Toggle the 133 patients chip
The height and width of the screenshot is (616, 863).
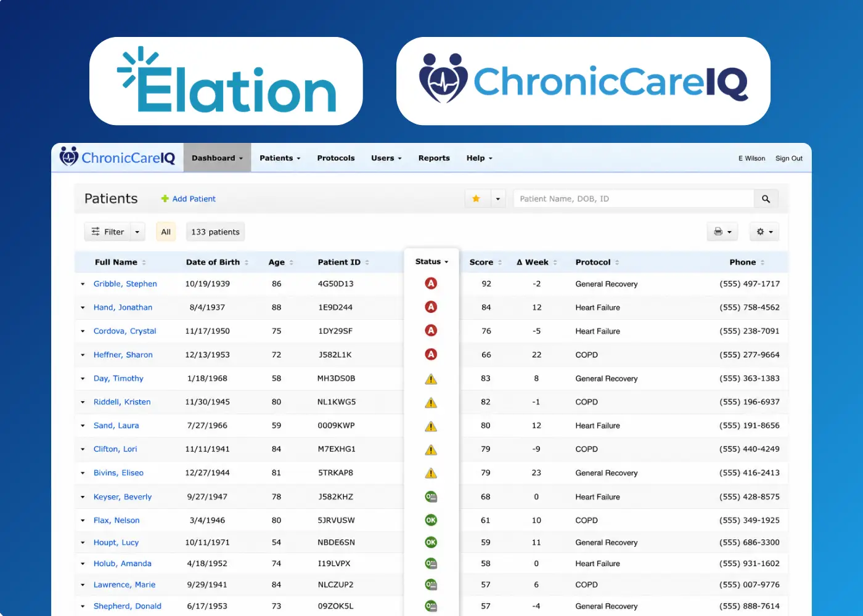(x=215, y=232)
